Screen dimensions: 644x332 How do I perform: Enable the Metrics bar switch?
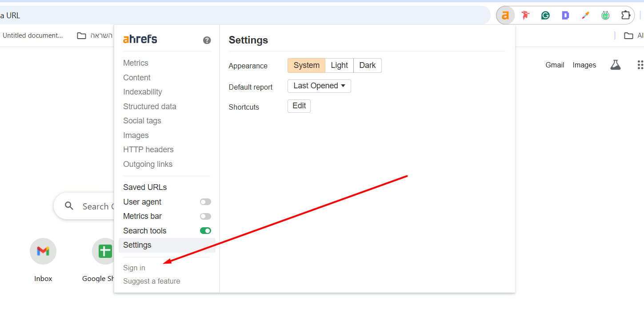click(205, 217)
